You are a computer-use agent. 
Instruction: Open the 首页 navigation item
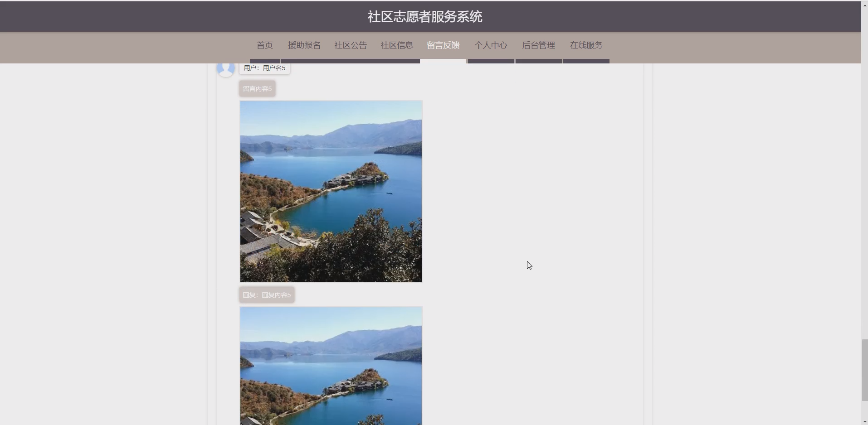pyautogui.click(x=265, y=45)
